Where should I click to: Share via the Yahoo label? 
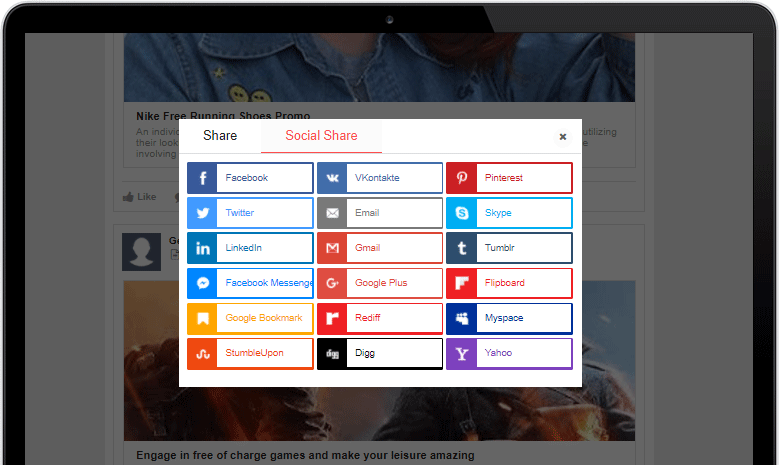[x=498, y=353]
